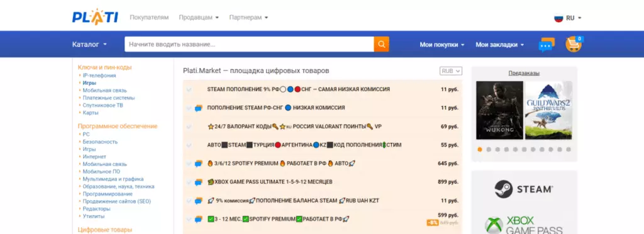Expand the Продавцам menu
The width and height of the screenshot is (644, 234).
199,18
